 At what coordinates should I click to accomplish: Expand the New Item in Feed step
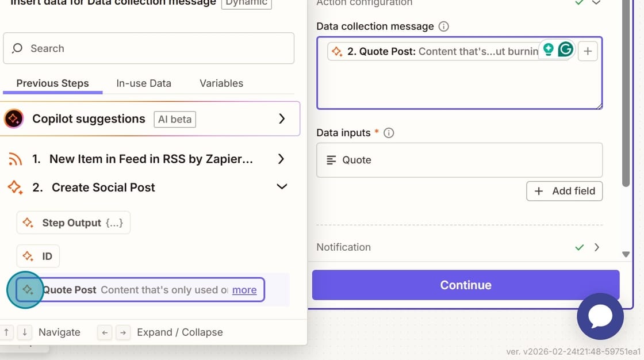tap(281, 159)
